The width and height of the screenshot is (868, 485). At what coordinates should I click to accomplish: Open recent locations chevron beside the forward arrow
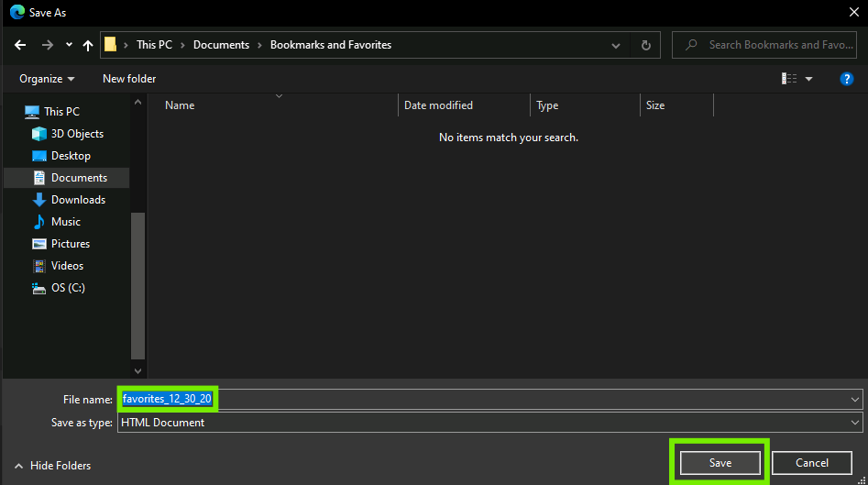69,45
